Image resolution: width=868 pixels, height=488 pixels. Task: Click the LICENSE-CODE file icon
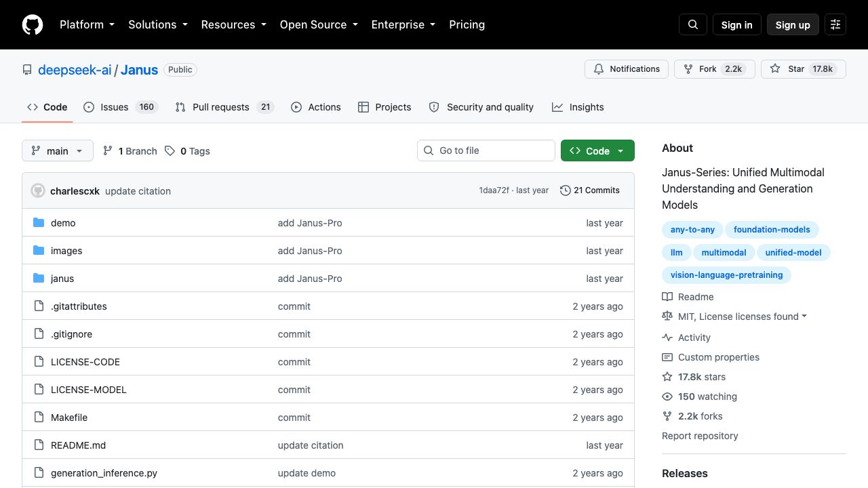tap(39, 362)
